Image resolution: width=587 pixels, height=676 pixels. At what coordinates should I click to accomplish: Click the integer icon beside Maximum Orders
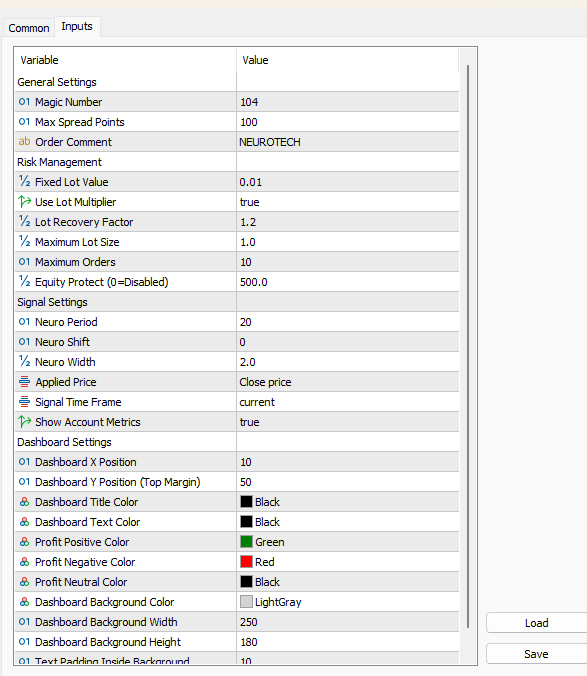(x=25, y=262)
